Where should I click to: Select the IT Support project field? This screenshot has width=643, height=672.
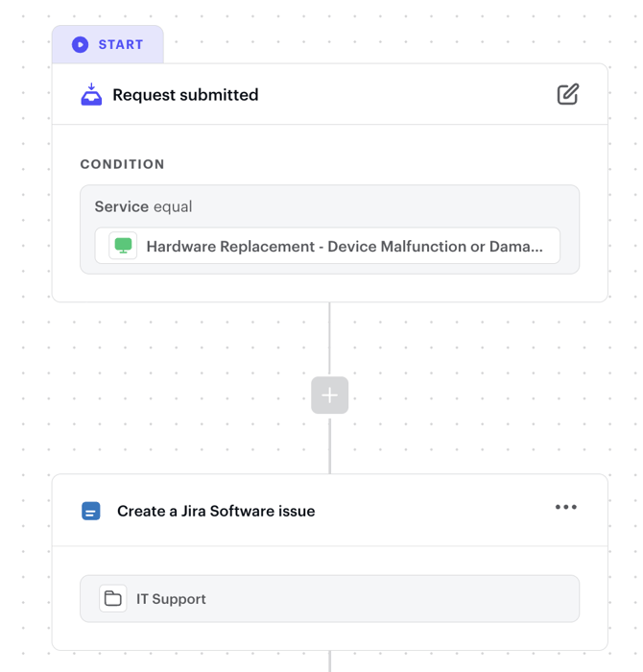pos(329,598)
